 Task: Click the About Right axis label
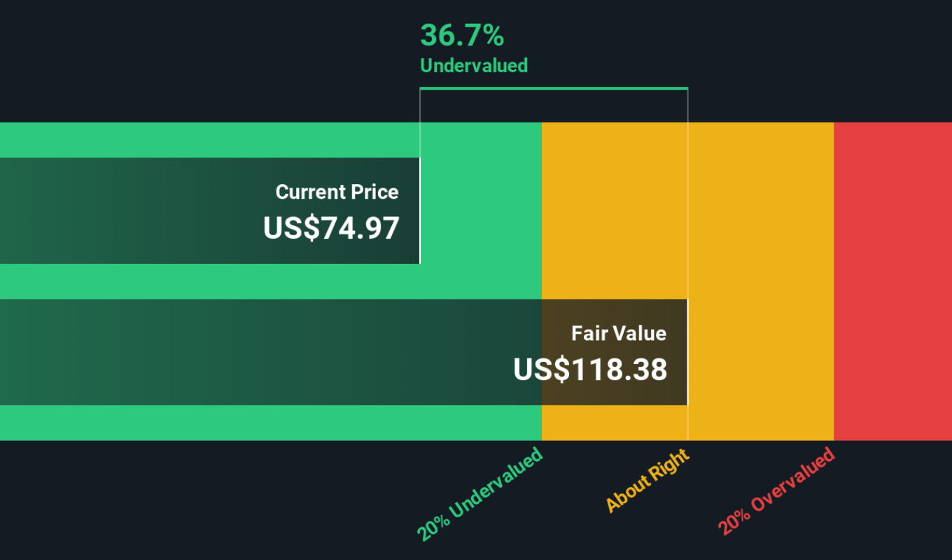pos(647,481)
